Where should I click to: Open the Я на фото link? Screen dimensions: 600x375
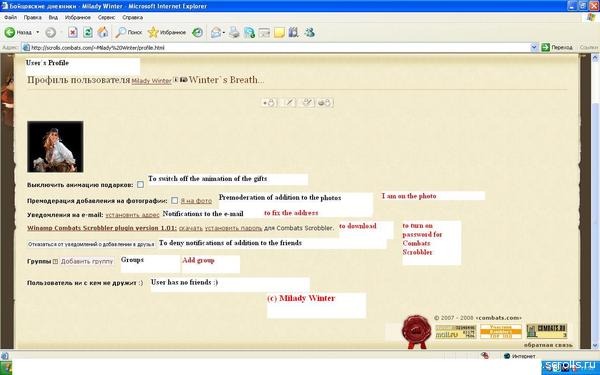pyautogui.click(x=196, y=201)
